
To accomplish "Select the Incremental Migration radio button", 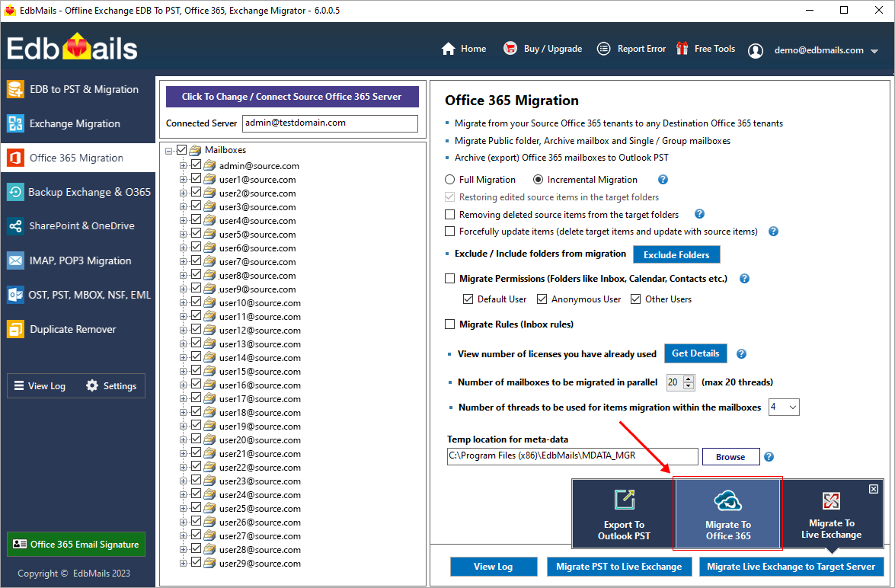I will click(x=538, y=179).
